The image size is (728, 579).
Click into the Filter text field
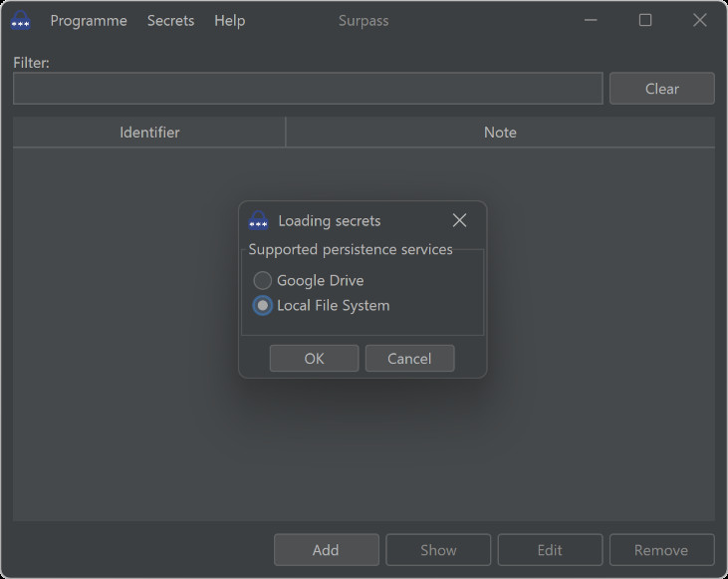pos(308,89)
